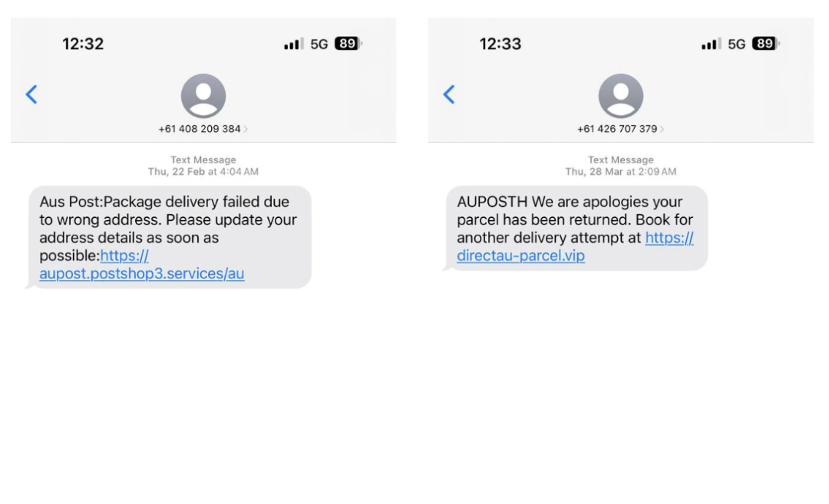Tap the Thu, 22 Feb timestamp label
The image size is (829, 504).
pos(203,172)
